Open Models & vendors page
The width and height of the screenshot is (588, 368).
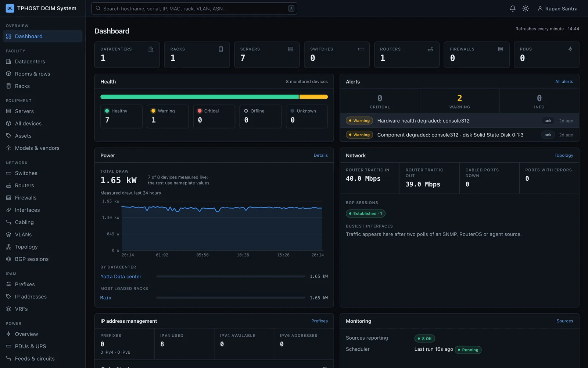(43, 148)
